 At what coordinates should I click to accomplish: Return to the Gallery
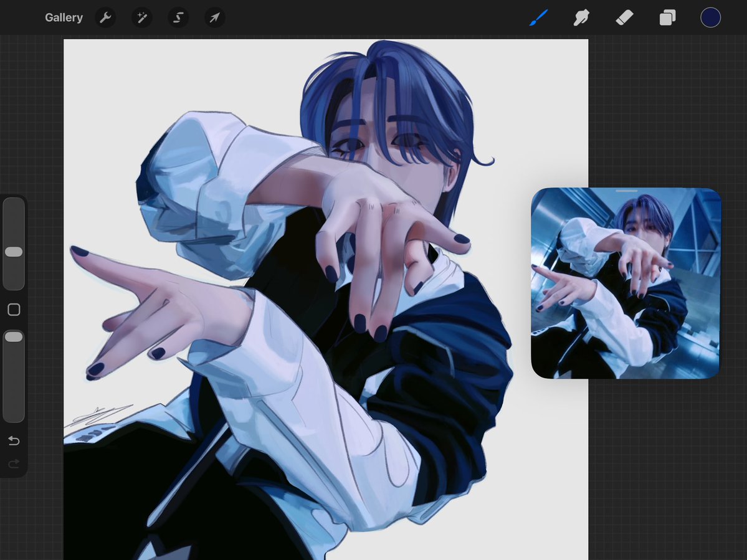(63, 17)
